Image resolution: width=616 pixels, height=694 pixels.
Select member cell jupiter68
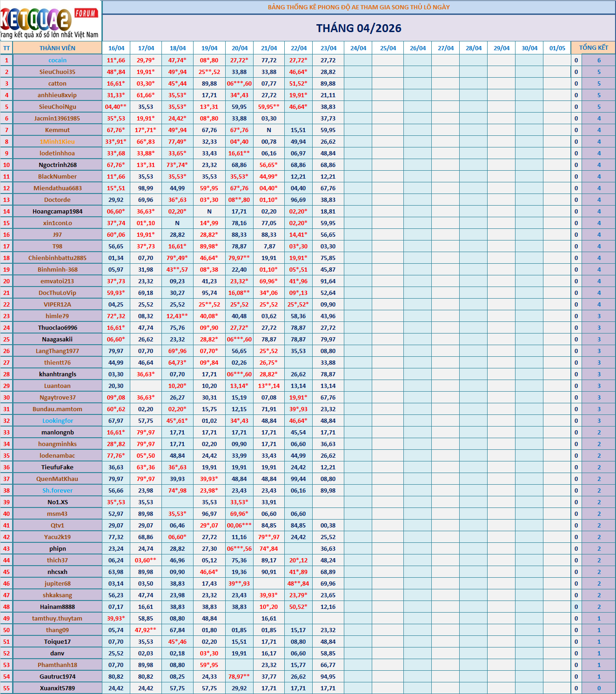click(x=57, y=583)
